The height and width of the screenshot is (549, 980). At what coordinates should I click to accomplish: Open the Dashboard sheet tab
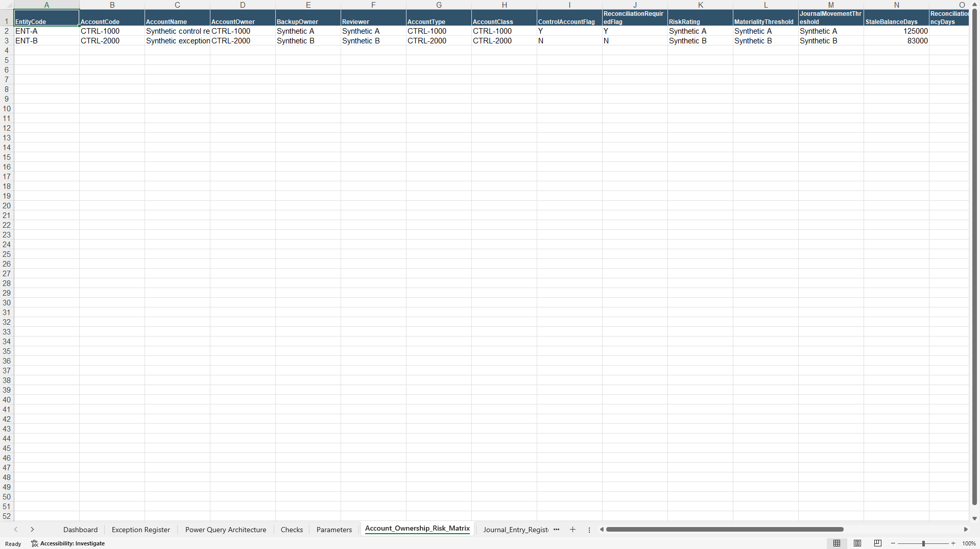[80, 530]
